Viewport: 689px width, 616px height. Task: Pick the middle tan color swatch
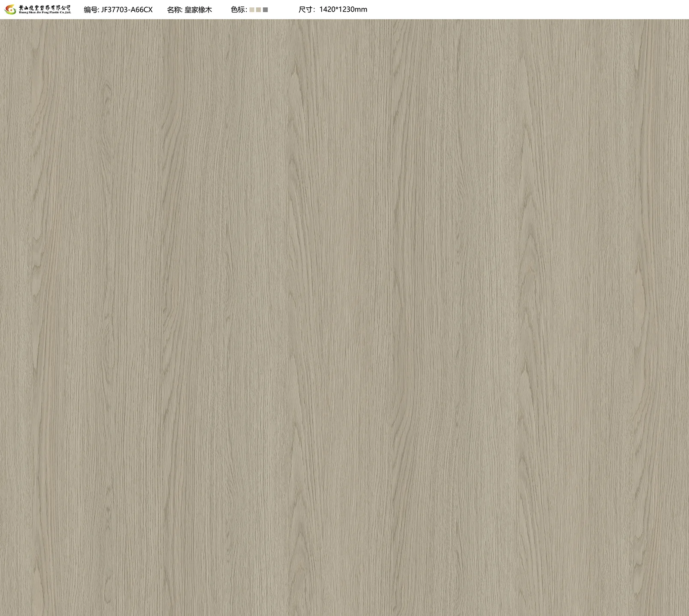click(x=258, y=9)
